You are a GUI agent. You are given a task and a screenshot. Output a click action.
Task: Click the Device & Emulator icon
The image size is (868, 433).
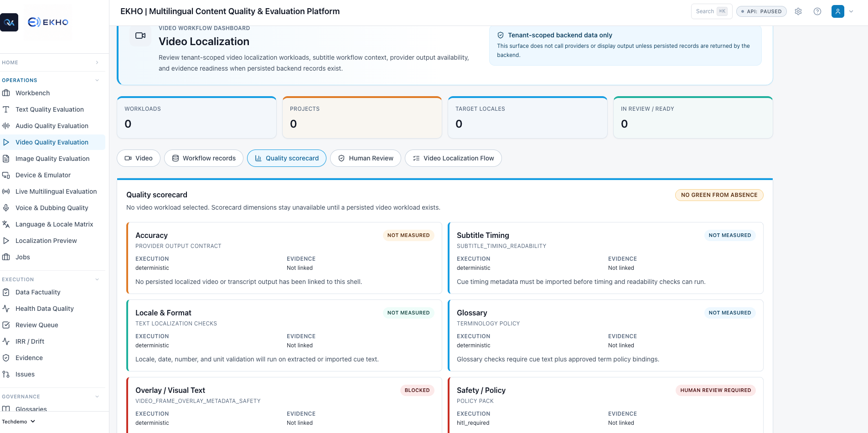pyautogui.click(x=6, y=175)
